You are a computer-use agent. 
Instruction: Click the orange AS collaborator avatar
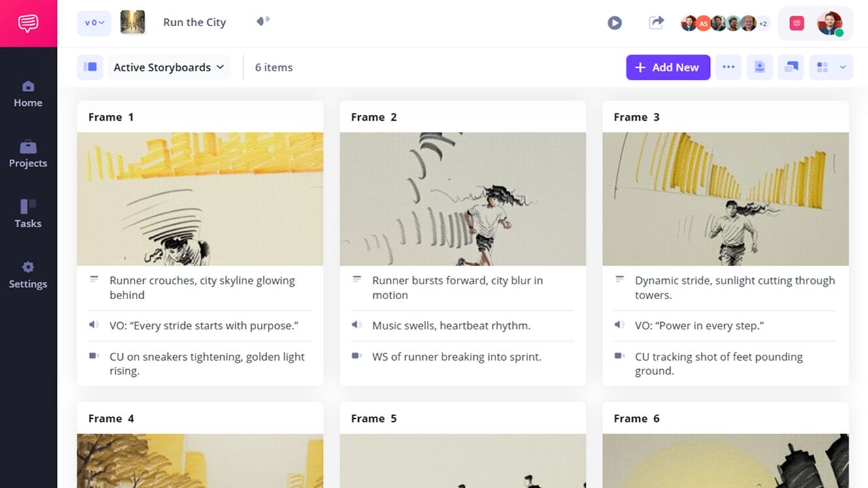(x=703, y=24)
